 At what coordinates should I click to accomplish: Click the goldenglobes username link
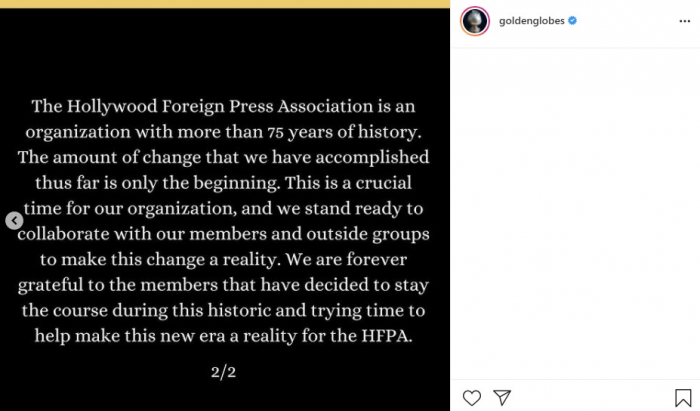(526, 20)
